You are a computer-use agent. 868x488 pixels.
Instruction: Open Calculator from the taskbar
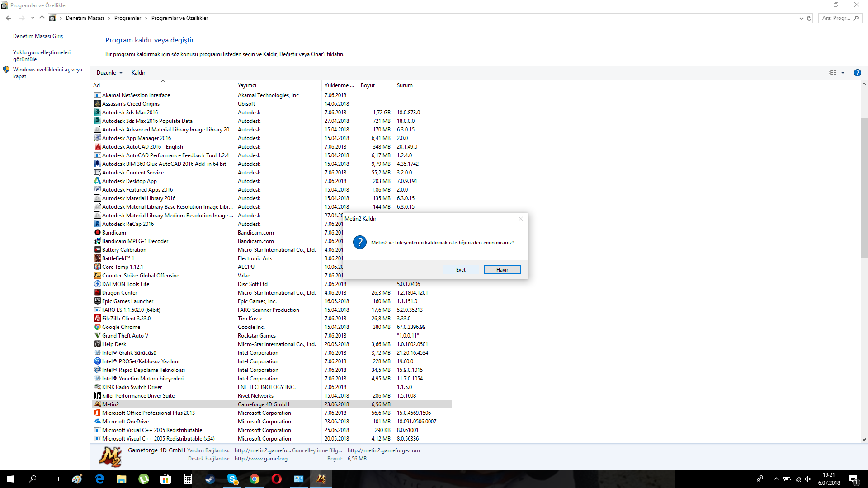click(x=188, y=479)
